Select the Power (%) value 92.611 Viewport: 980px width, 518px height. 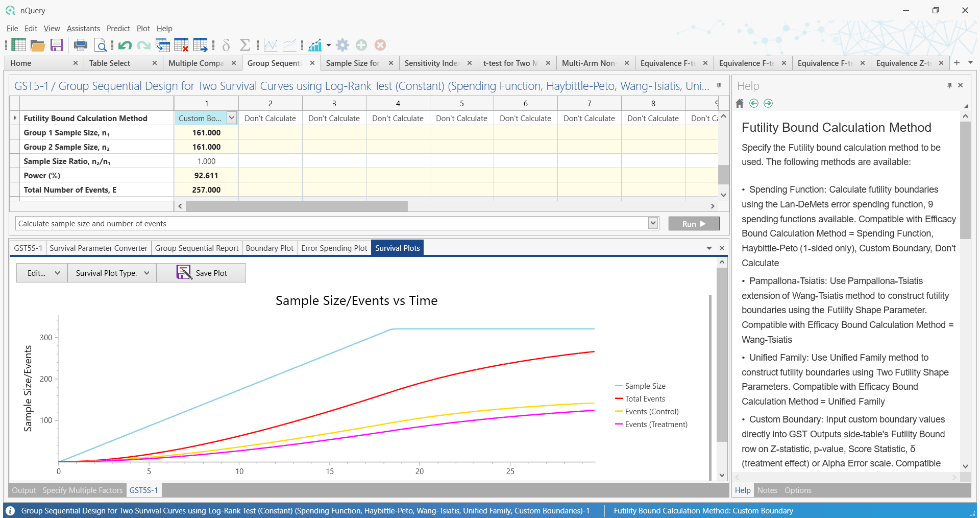pyautogui.click(x=206, y=175)
